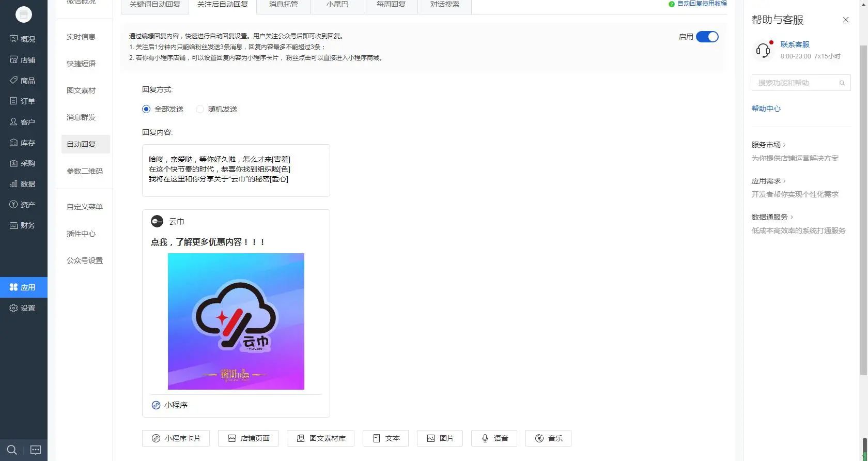The image size is (868, 461).
Task: Click the 云巾 cloud logo card image
Action: tap(236, 321)
